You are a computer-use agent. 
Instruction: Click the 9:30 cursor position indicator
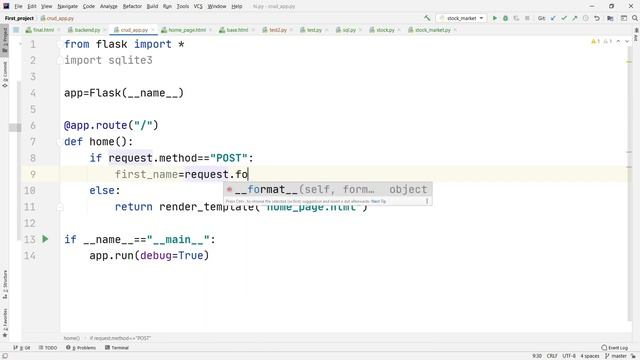(x=537, y=356)
